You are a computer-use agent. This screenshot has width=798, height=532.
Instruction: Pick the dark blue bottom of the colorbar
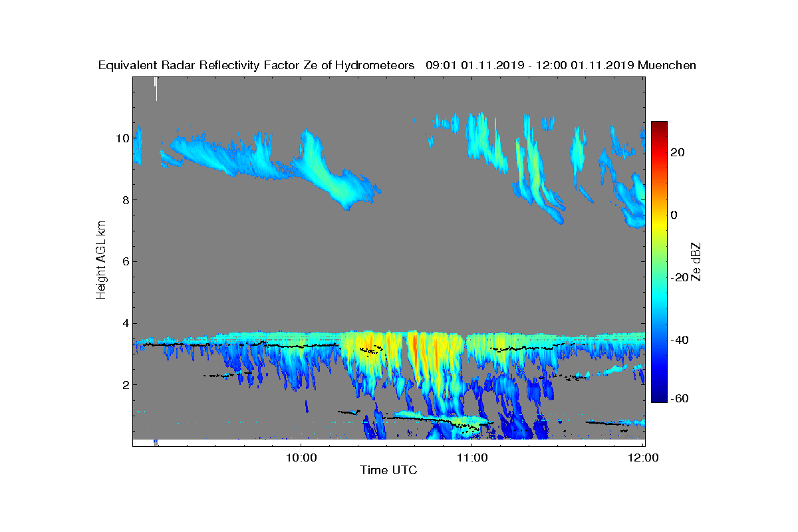[659, 398]
